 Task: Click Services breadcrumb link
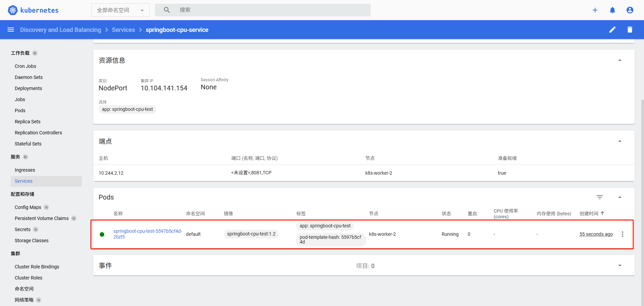click(x=123, y=30)
